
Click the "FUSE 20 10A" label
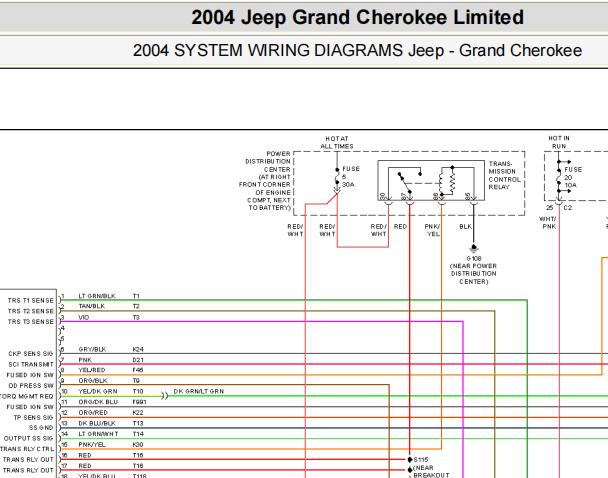pyautogui.click(x=573, y=177)
